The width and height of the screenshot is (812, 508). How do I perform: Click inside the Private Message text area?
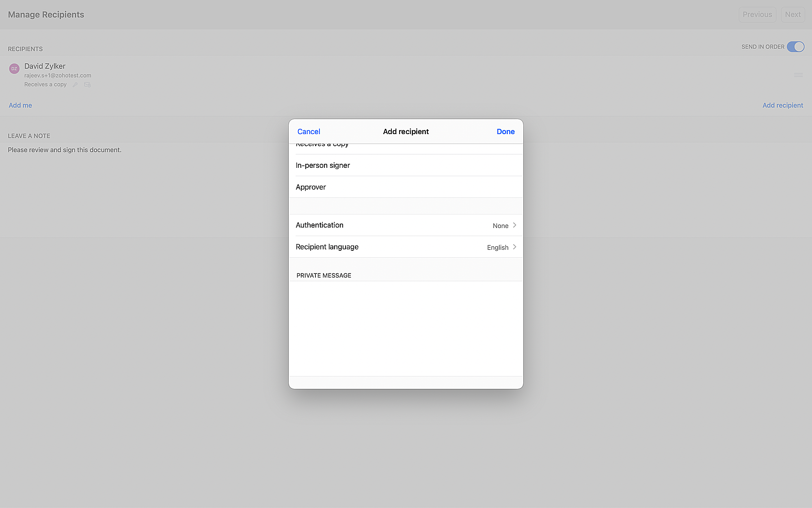coord(405,328)
